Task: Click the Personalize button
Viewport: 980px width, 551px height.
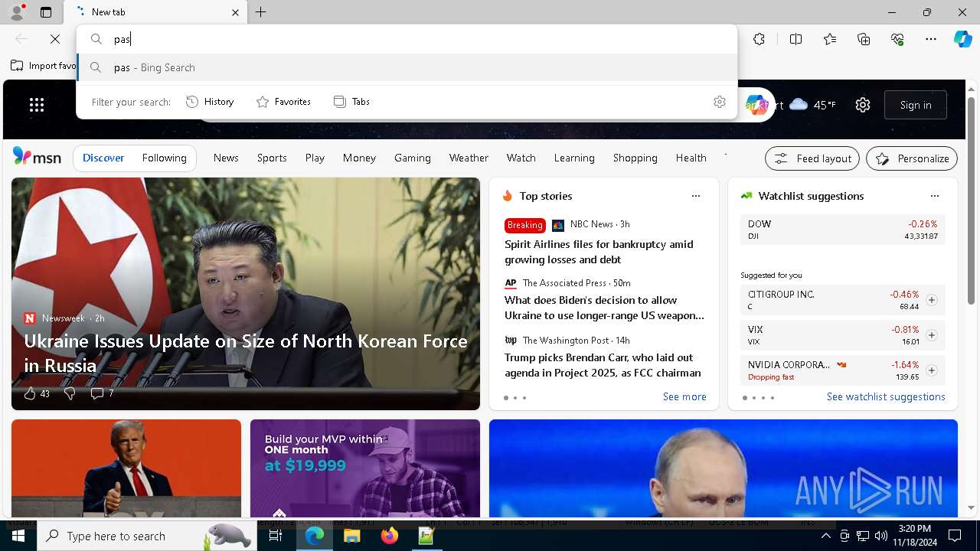Action: click(x=912, y=158)
